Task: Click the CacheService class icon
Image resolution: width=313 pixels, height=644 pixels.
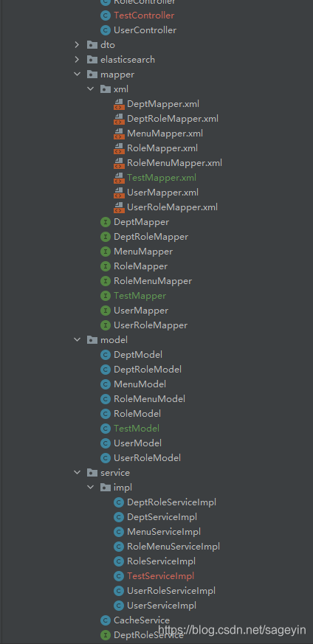Action: (106, 620)
